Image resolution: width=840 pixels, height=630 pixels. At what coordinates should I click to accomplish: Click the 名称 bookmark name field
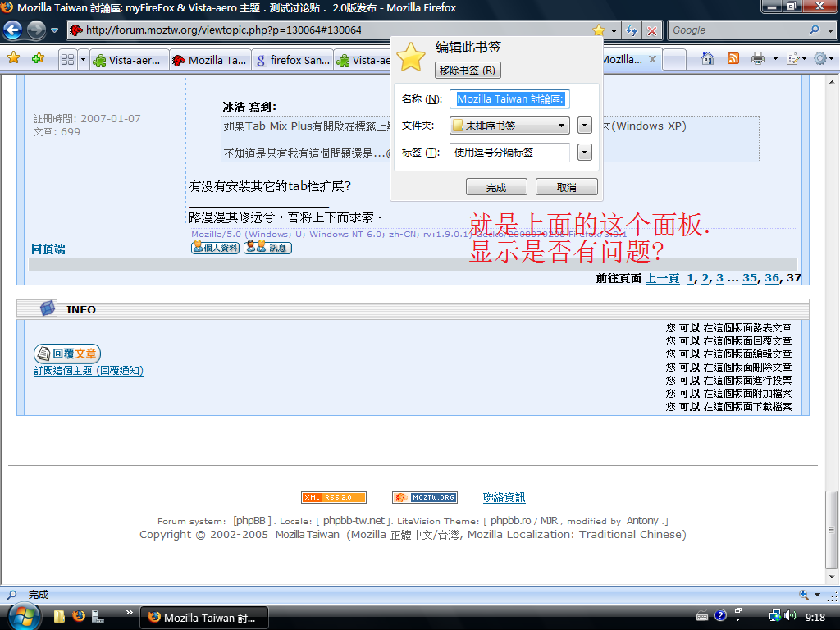tap(509, 99)
